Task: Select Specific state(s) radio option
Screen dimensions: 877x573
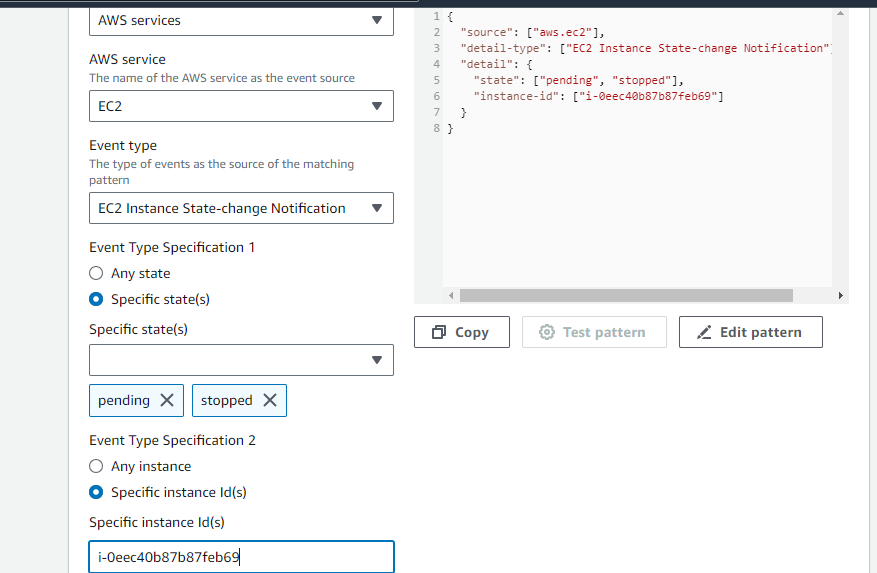Action: point(96,299)
